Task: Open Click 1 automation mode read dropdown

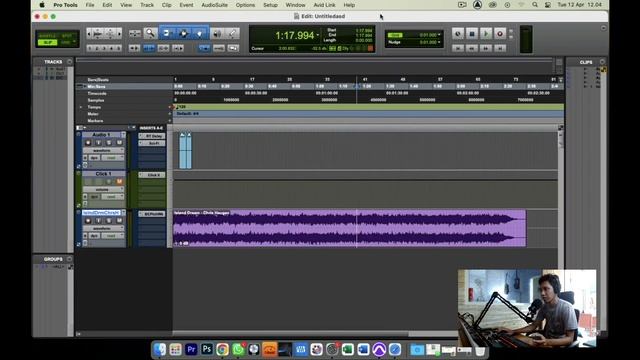Action: (x=112, y=197)
